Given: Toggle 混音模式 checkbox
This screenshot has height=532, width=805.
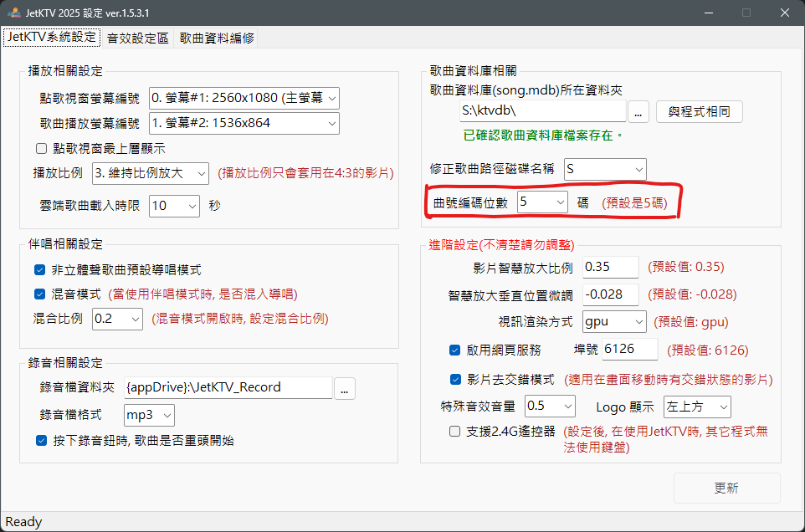Looking at the screenshot, I should tap(39, 294).
